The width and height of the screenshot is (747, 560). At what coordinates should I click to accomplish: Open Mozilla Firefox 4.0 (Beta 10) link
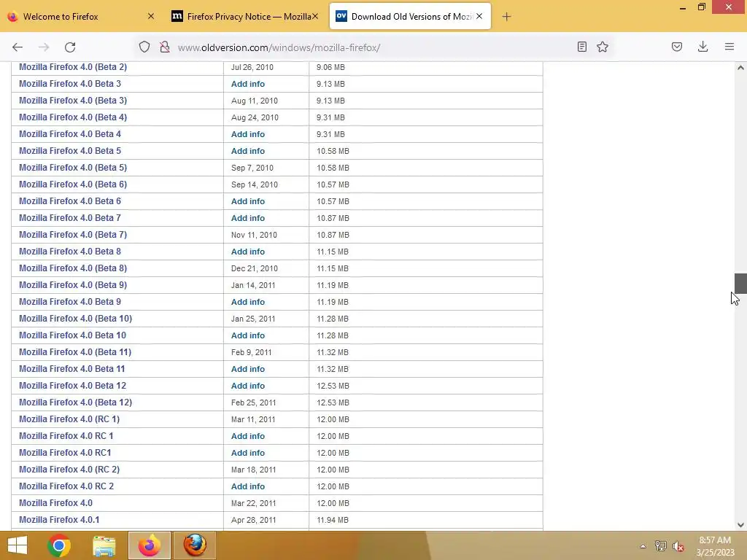click(x=75, y=319)
